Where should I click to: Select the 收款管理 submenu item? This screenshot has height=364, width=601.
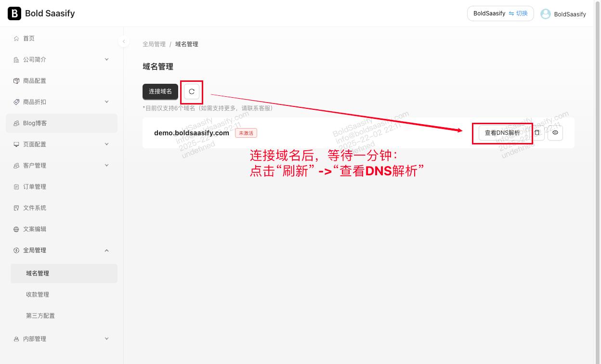64,295
